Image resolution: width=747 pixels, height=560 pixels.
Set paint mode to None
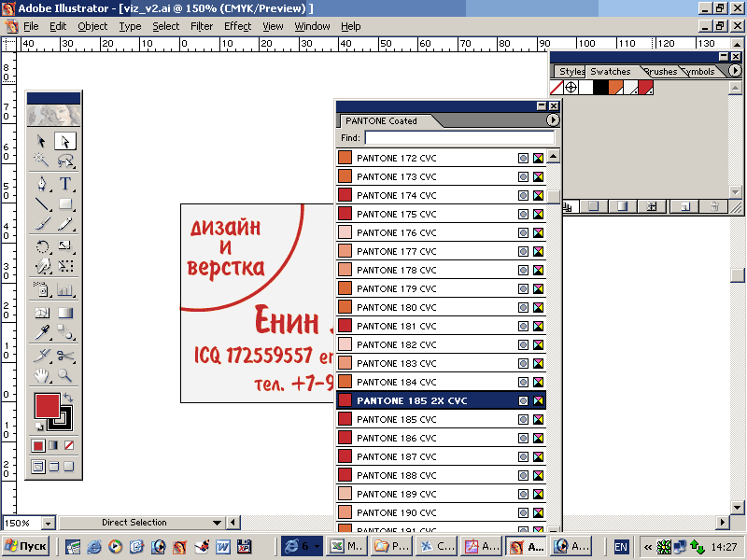pyautogui.click(x=69, y=446)
